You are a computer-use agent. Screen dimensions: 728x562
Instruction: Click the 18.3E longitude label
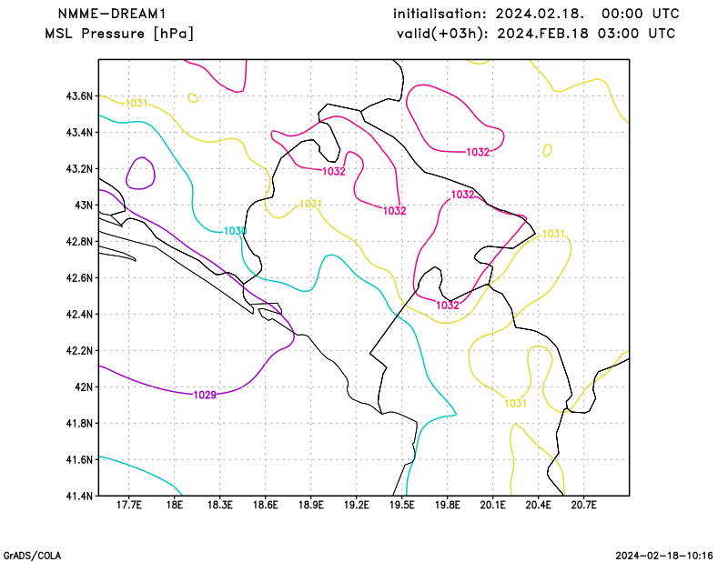coord(219,506)
